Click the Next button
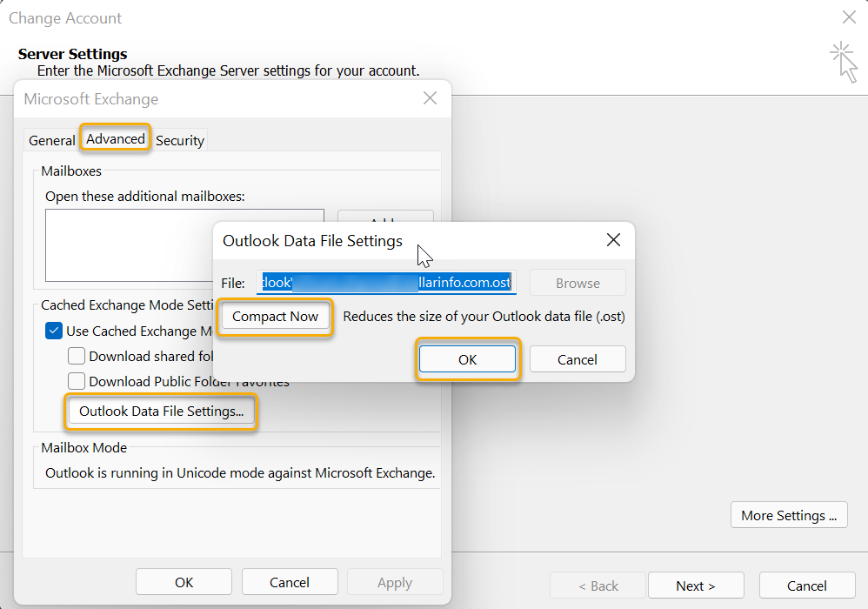Viewport: 868px width, 609px height. 696,586
